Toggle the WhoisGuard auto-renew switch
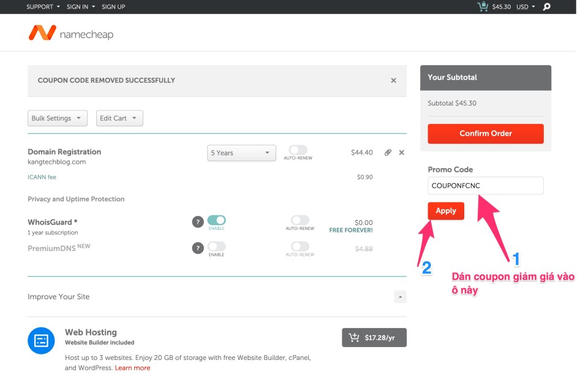Viewport: 588px width, 379px height. click(x=300, y=220)
